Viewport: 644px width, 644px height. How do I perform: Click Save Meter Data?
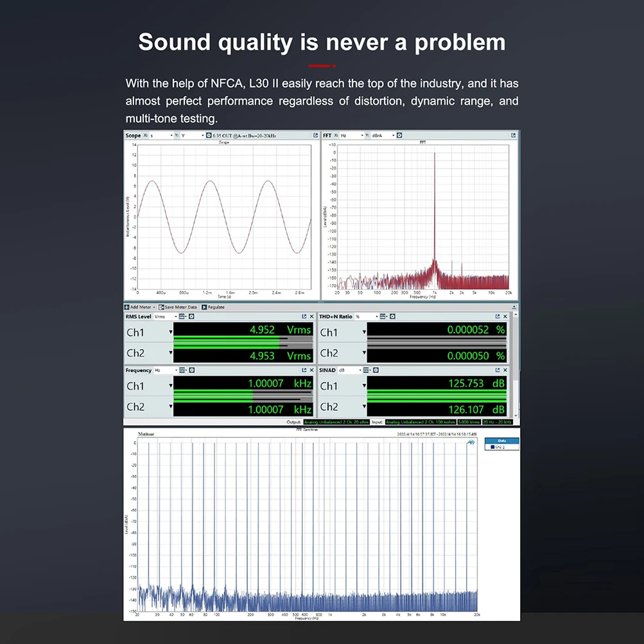(x=178, y=307)
